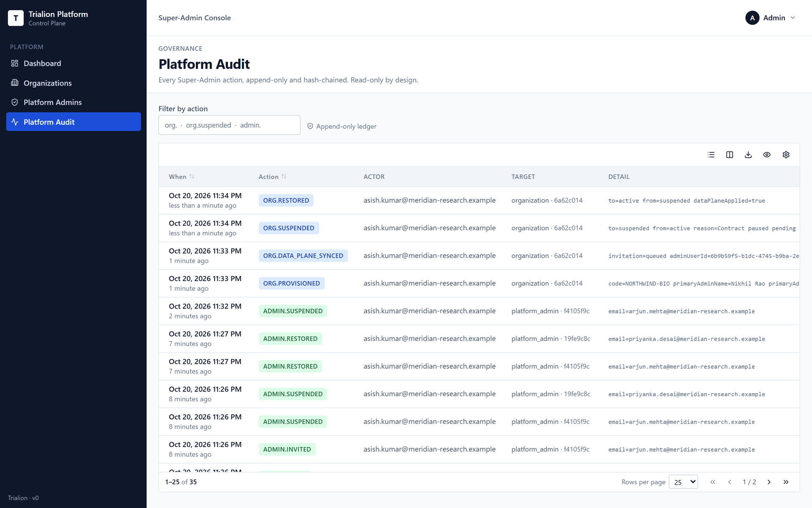Open the Dashboard sidebar item

(73, 63)
